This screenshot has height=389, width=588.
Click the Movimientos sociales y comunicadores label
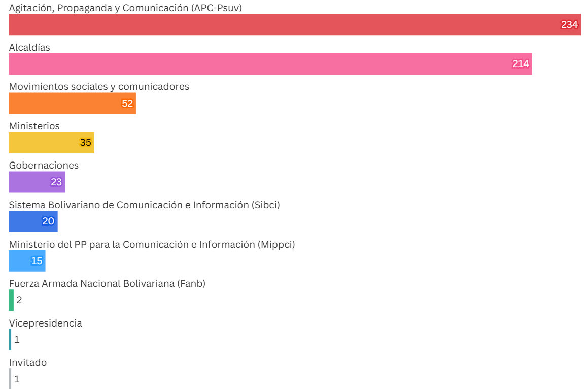(x=99, y=87)
